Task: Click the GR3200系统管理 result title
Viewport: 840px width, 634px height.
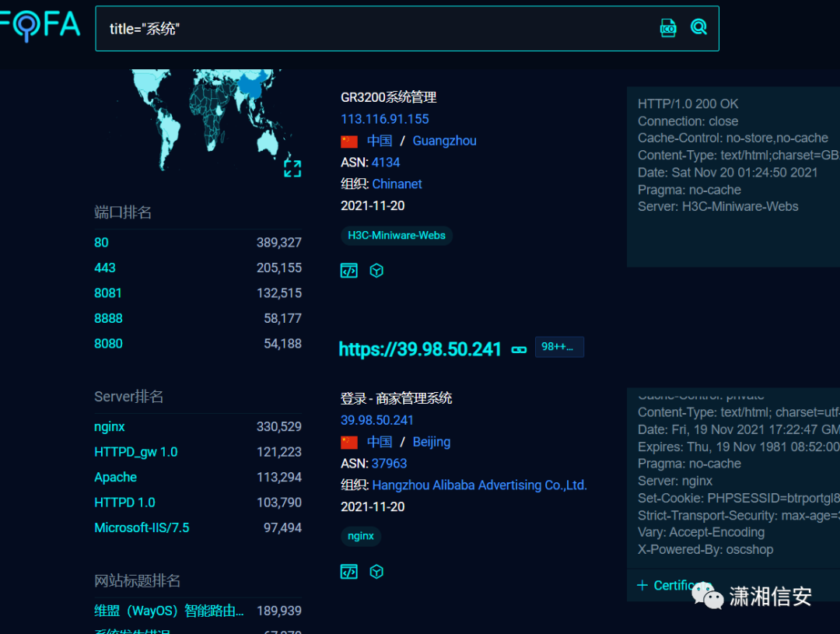Action: (389, 97)
